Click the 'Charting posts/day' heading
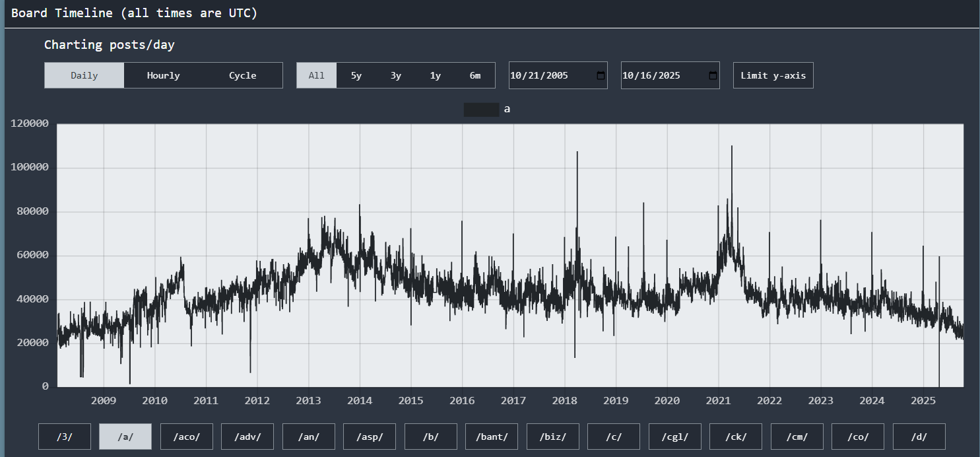Viewport: 980px width, 457px height. point(110,45)
